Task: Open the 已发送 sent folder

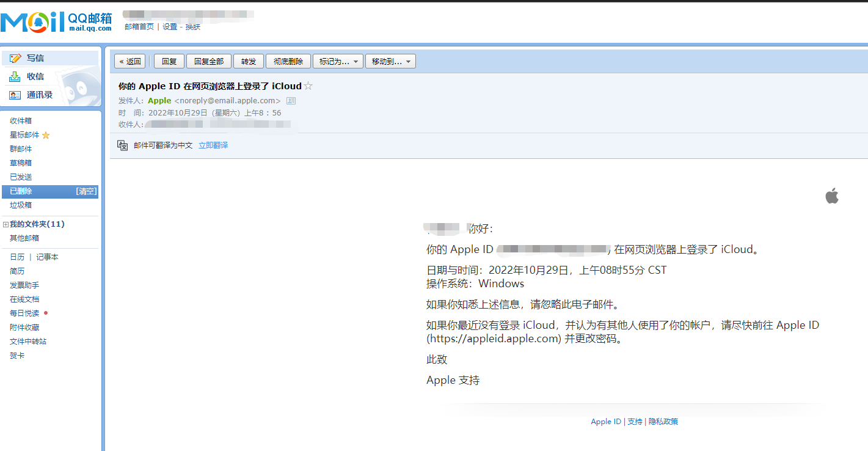Action: coord(21,177)
